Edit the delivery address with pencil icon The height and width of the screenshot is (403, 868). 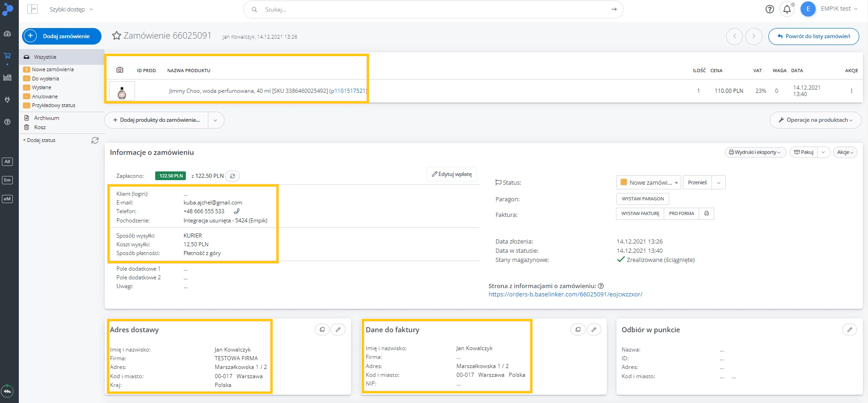tap(338, 329)
